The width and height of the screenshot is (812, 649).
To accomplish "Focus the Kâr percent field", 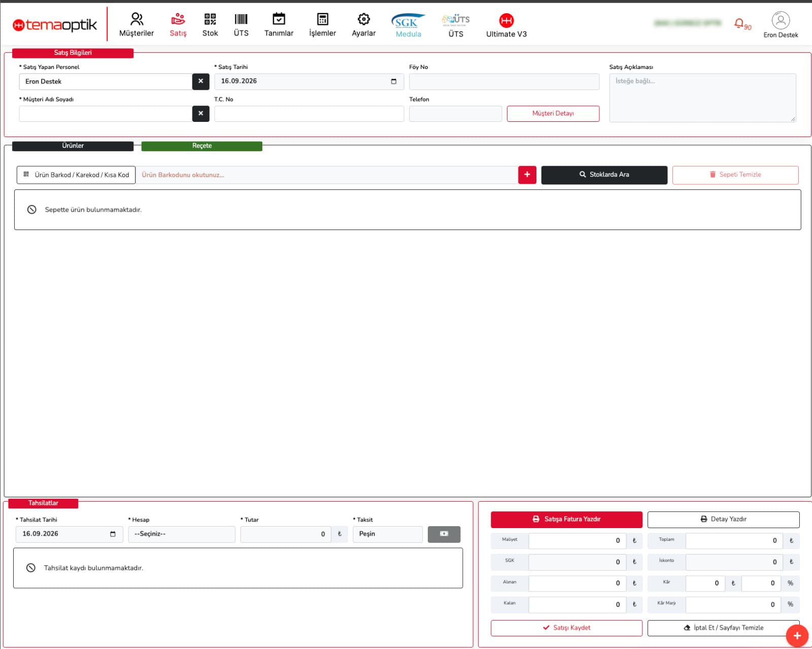I will click(761, 583).
